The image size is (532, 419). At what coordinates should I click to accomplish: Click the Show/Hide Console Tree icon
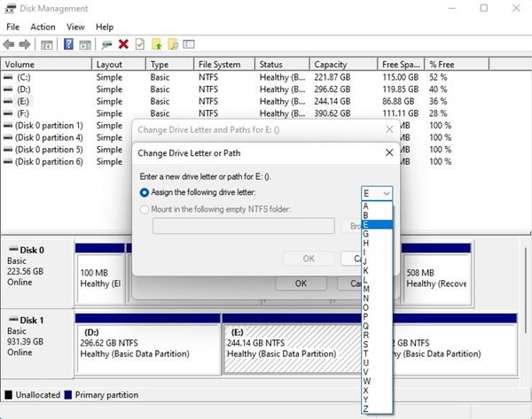pos(47,44)
